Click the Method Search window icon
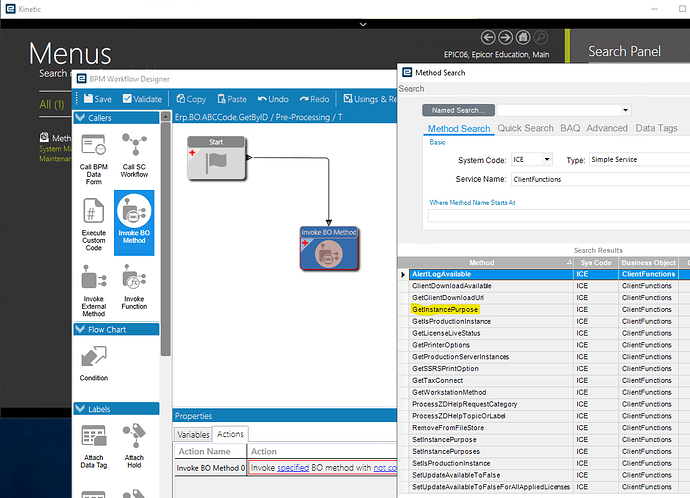The image size is (690, 498). 407,73
